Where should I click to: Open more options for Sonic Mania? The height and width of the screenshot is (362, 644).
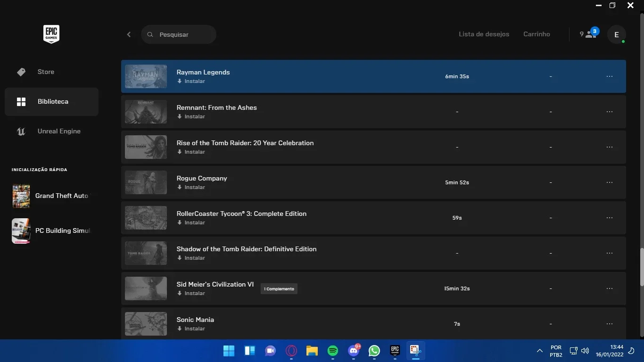(610, 324)
